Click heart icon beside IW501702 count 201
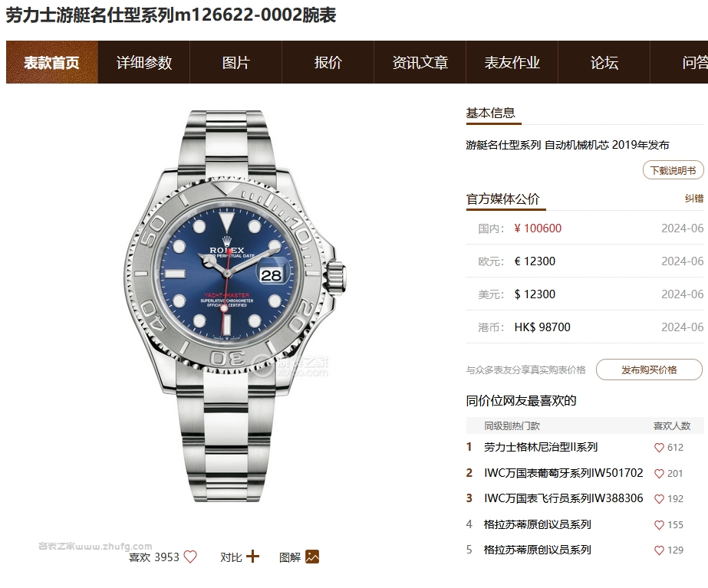708x588 pixels. coord(659,473)
